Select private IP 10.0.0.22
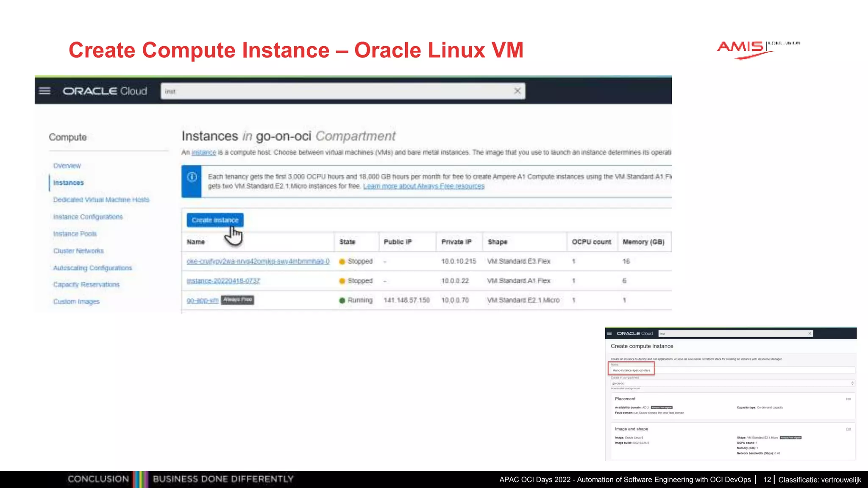This screenshot has width=868, height=488. [455, 280]
